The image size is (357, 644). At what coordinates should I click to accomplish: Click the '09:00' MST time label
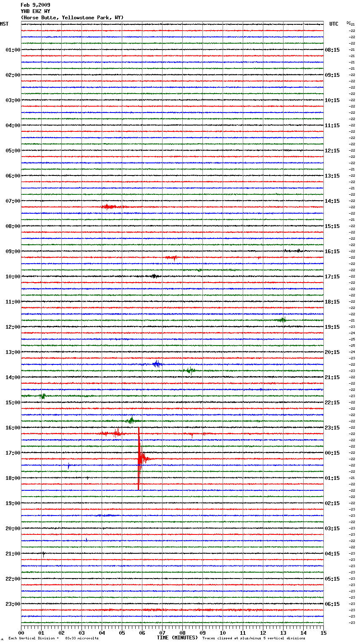[x=13, y=251]
